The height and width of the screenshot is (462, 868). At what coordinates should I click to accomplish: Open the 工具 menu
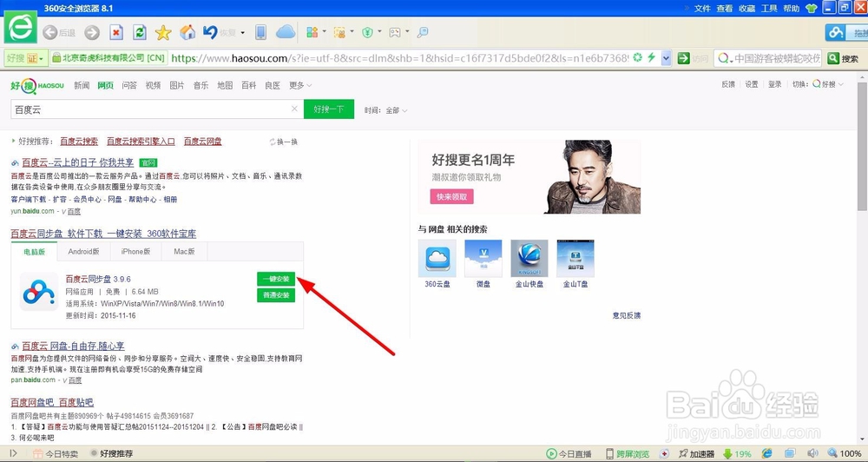[769, 9]
